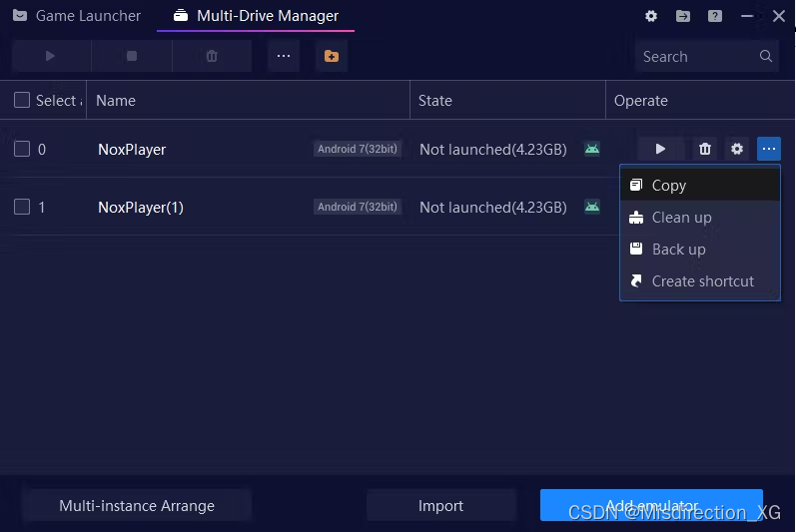
Task: Launch NoxPlayer with its play button
Action: click(660, 149)
